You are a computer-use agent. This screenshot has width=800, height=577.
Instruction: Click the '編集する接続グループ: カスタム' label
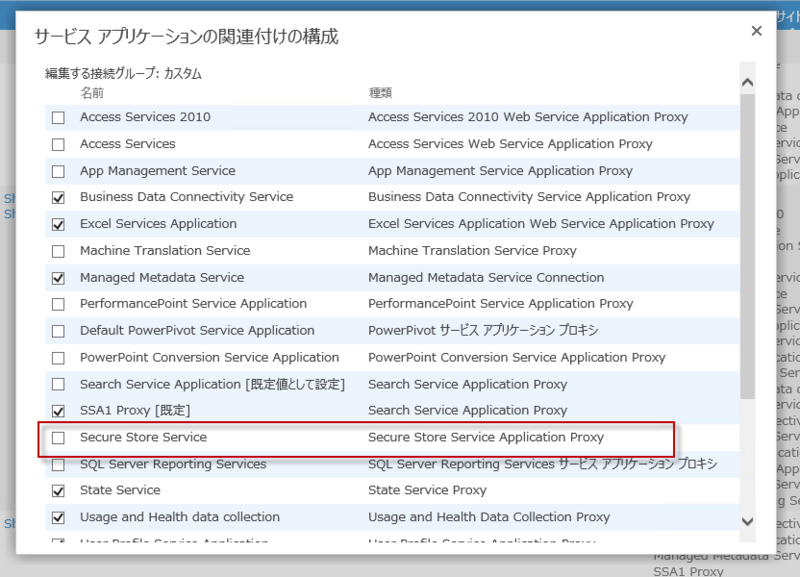[123, 74]
